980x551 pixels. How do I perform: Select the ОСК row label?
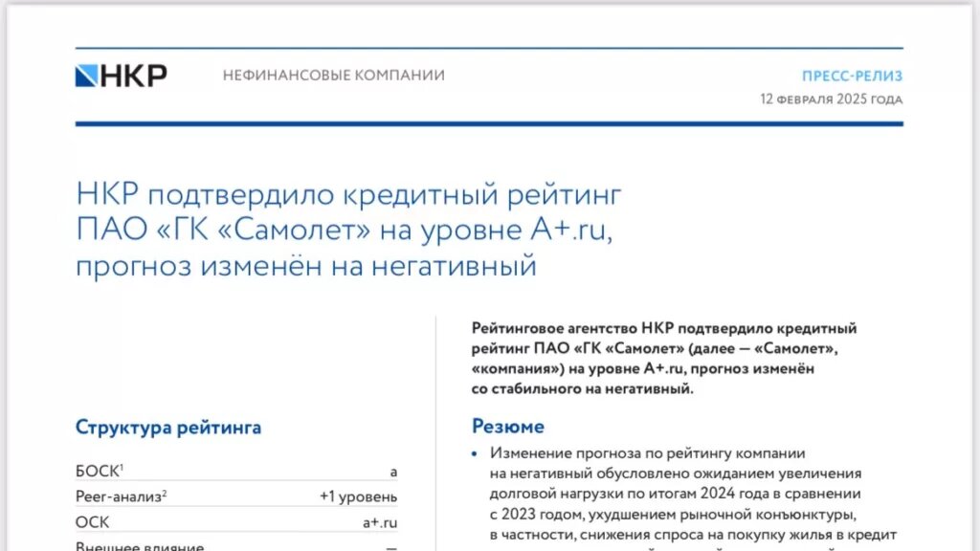click(x=92, y=522)
